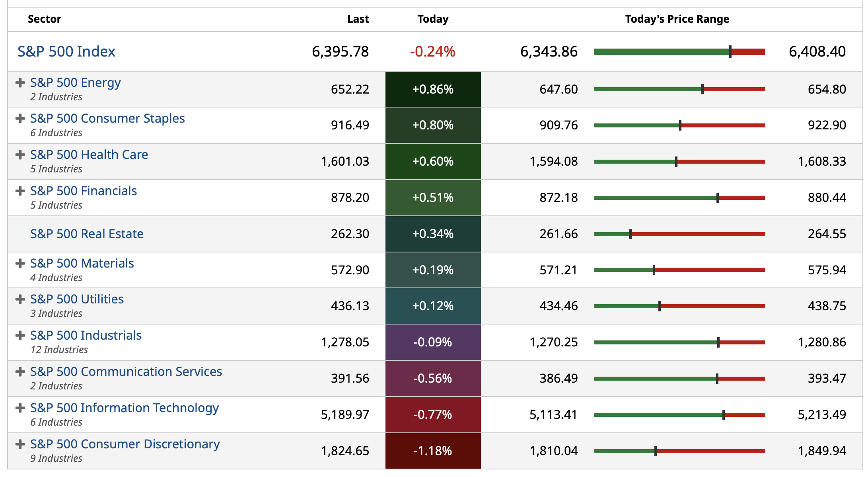Open the S&P 500 Index link
Viewport: 868px width, 477px height.
tap(66, 52)
